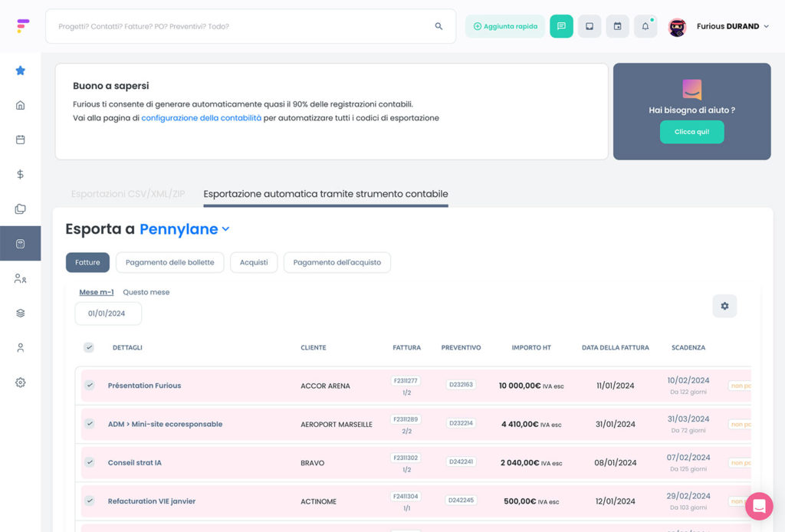Image resolution: width=785 pixels, height=532 pixels.
Task: Click the Furious logo icon
Action: coord(22,25)
